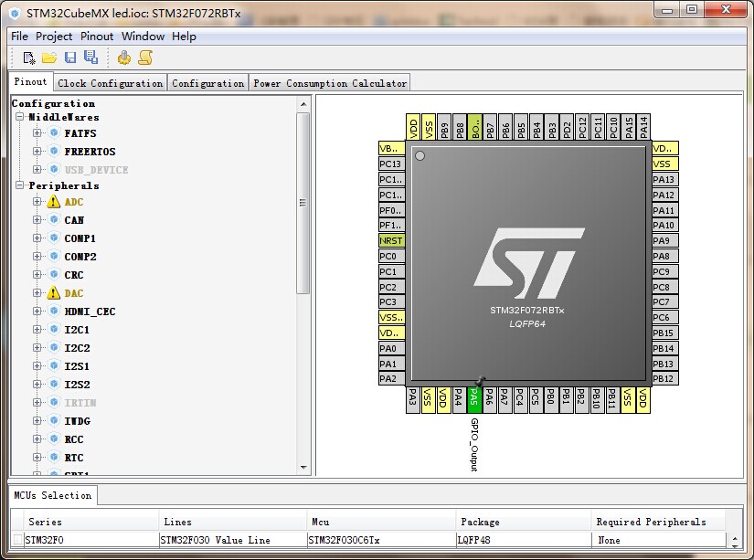Click Required Peripherals column header
Viewport: 754px width, 560px height.
(658, 522)
